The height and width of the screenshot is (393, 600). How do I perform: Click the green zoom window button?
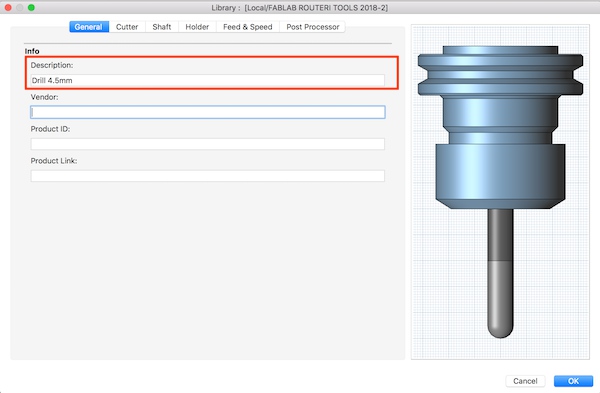(x=31, y=8)
